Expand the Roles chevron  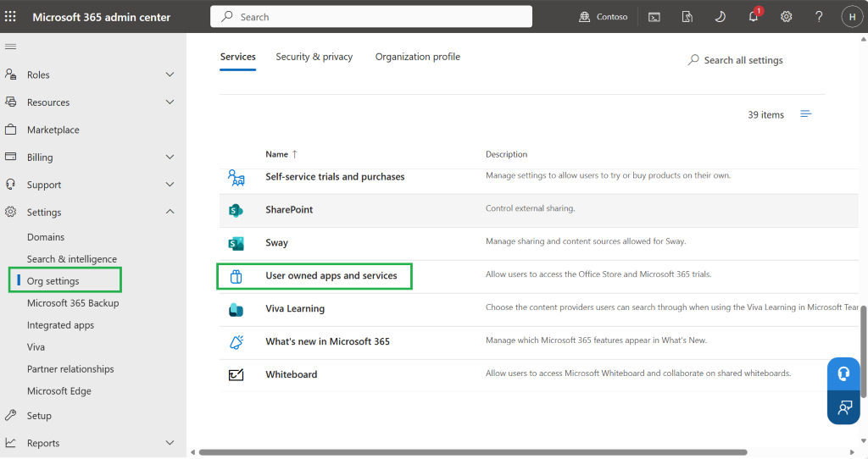coord(170,75)
